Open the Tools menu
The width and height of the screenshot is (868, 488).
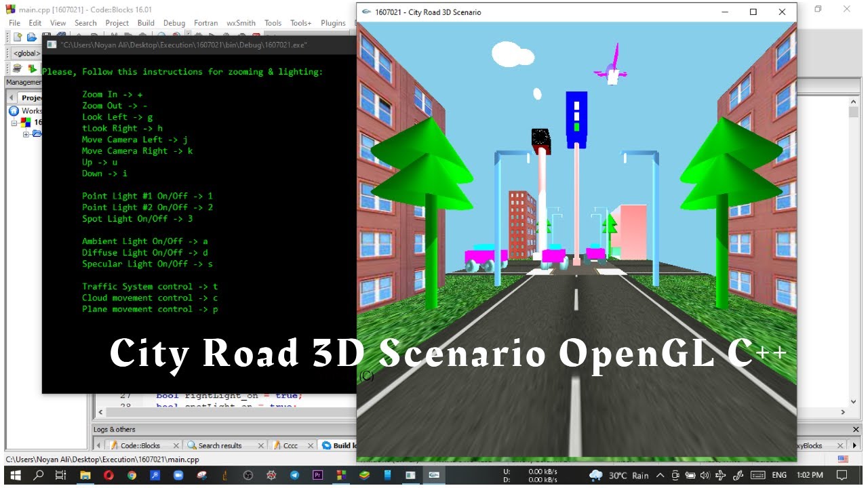[273, 23]
